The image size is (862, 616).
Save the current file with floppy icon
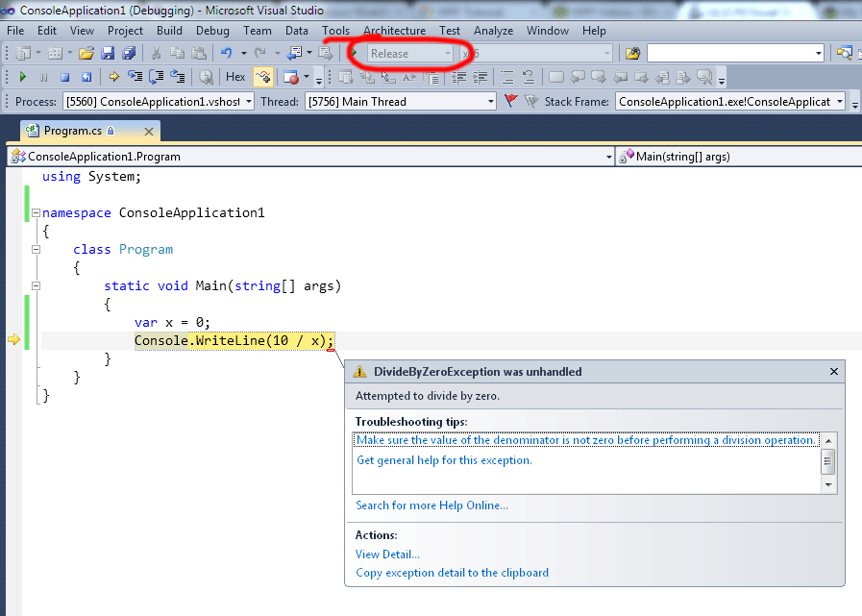(108, 54)
